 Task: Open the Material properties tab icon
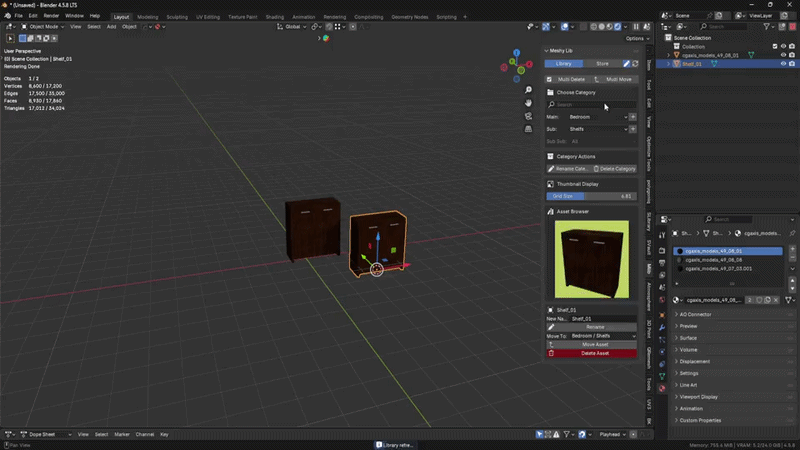[662, 388]
